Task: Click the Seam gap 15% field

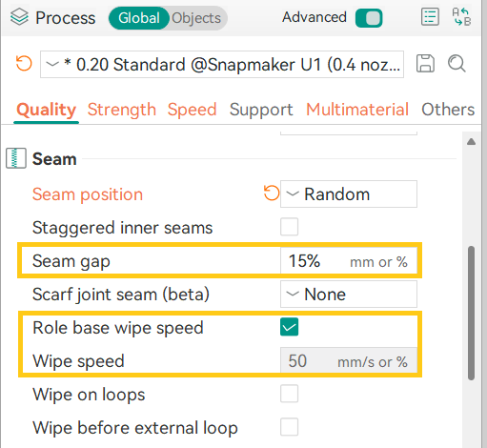Action: pyautogui.click(x=349, y=261)
